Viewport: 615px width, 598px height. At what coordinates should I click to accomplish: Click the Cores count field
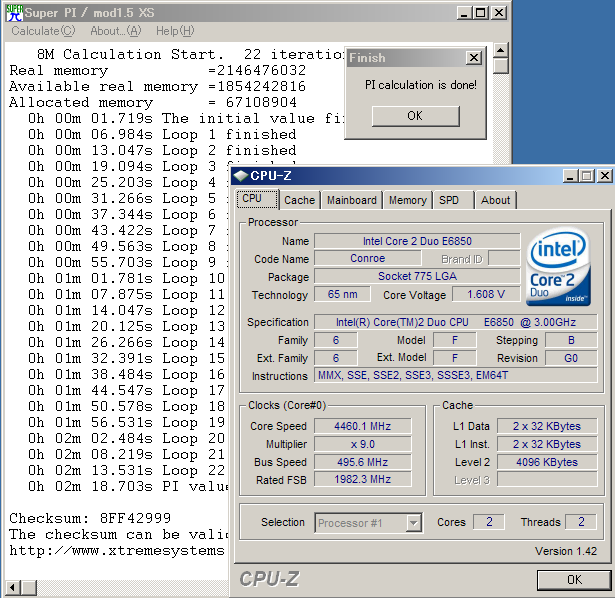pyautogui.click(x=489, y=522)
